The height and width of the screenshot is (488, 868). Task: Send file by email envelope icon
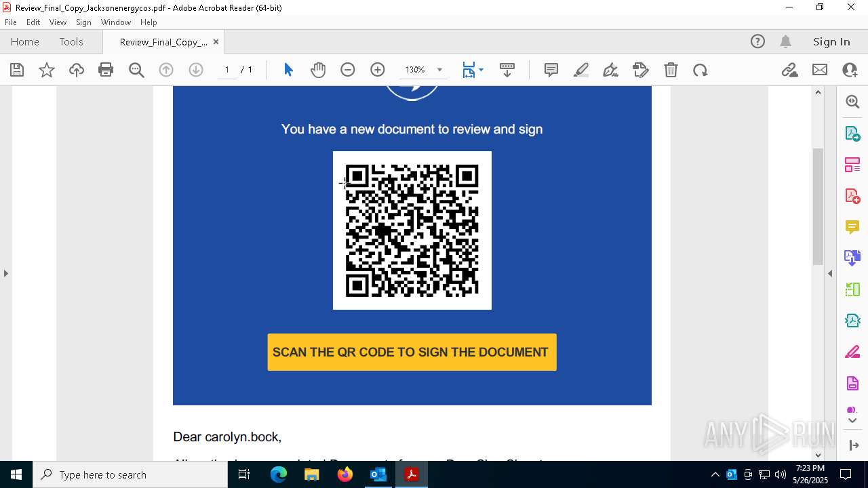coord(820,70)
